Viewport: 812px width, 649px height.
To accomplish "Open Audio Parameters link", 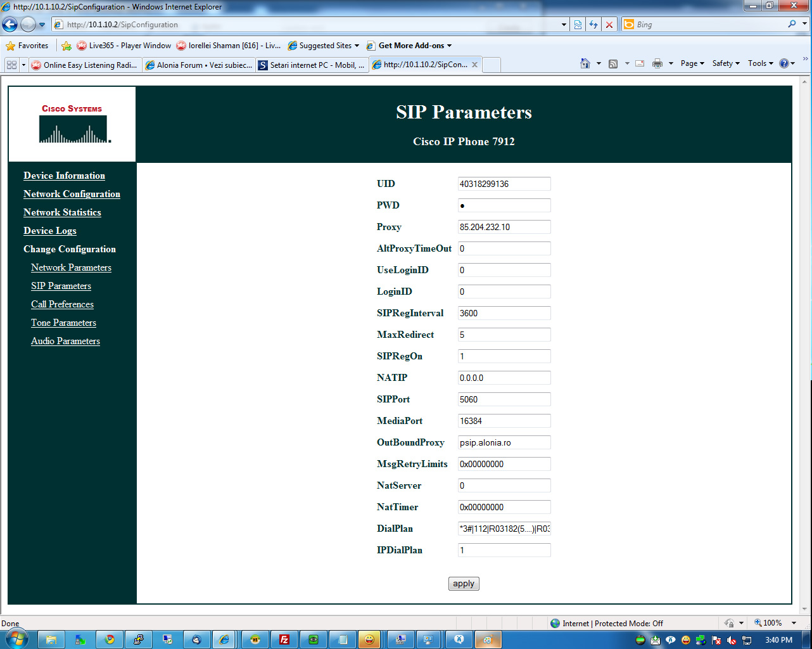I will [65, 341].
